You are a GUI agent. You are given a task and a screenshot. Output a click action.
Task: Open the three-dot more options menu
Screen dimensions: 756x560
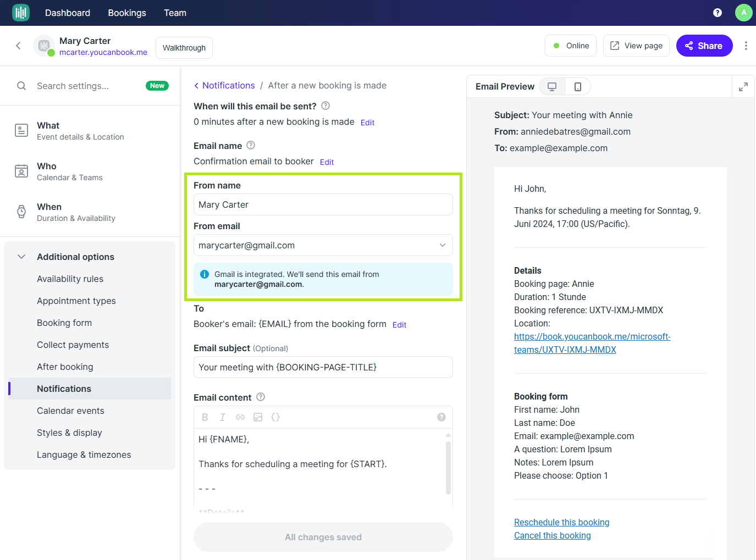[746, 46]
